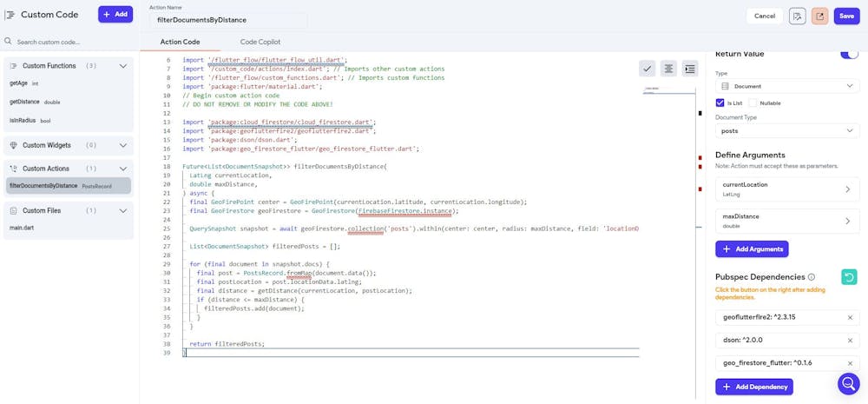Click the Define Arguments heading
Image resolution: width=868 pixels, height=404 pixels.
[x=750, y=156]
